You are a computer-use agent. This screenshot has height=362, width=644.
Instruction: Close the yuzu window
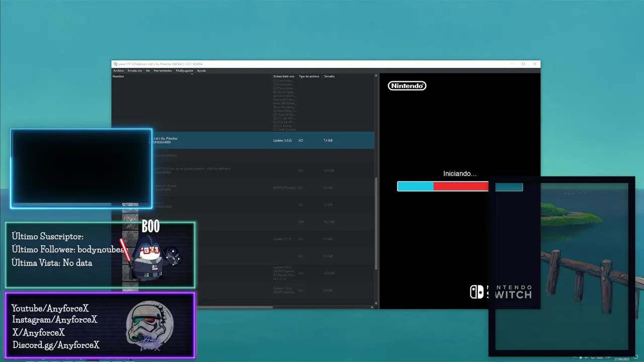(535, 64)
